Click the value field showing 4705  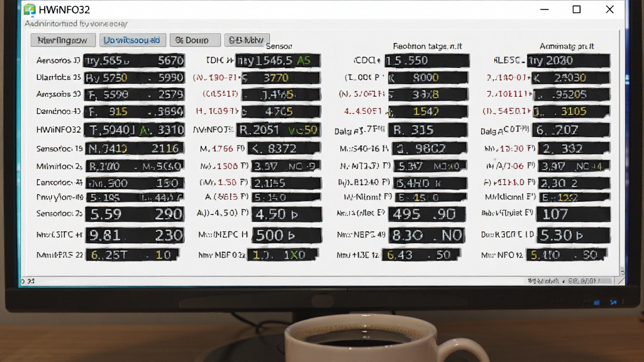[x=281, y=112]
